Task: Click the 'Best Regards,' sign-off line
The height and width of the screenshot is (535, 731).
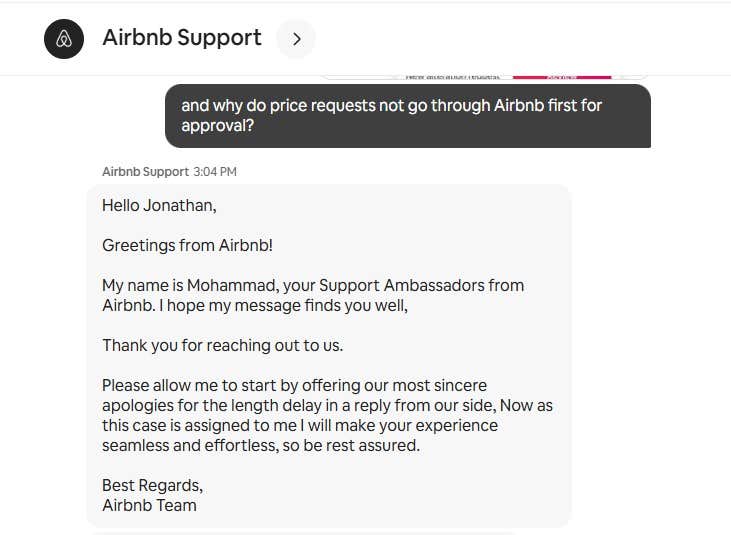Action: click(152, 485)
